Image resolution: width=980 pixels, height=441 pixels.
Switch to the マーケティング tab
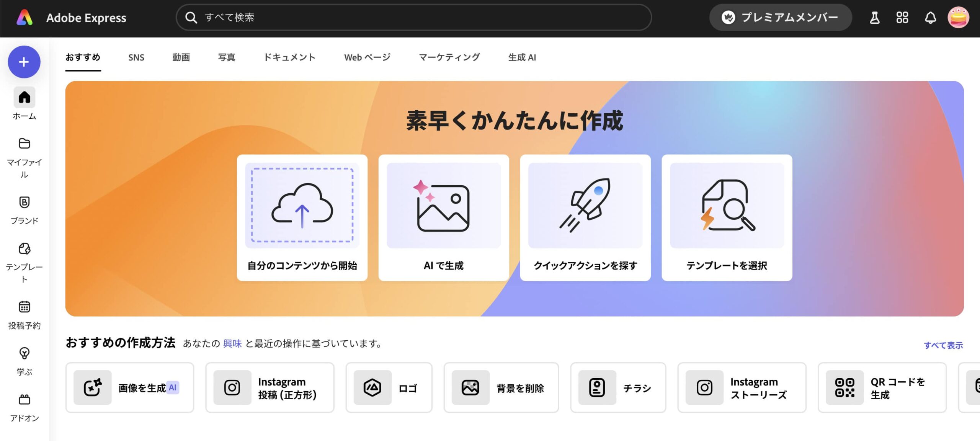click(x=449, y=57)
